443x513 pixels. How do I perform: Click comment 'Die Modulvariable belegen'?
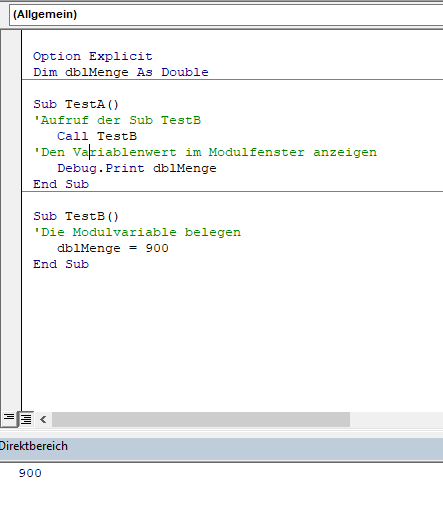coord(137,232)
